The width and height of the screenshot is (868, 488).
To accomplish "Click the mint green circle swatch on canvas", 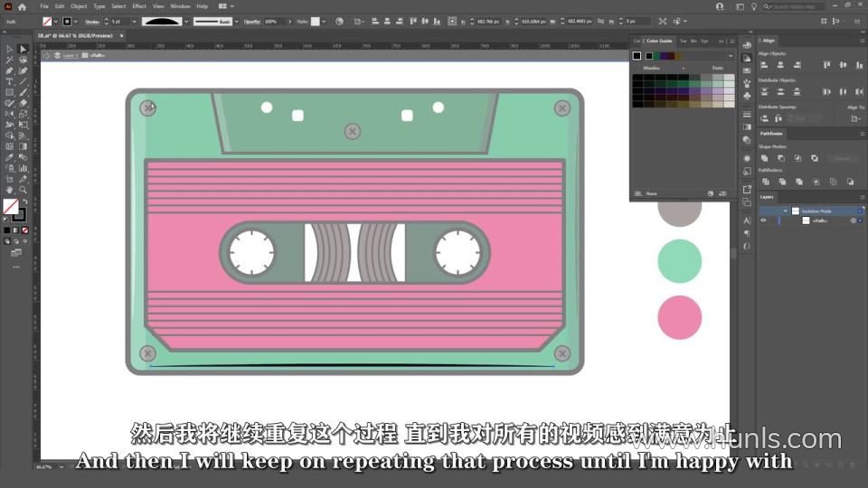I will (680, 261).
